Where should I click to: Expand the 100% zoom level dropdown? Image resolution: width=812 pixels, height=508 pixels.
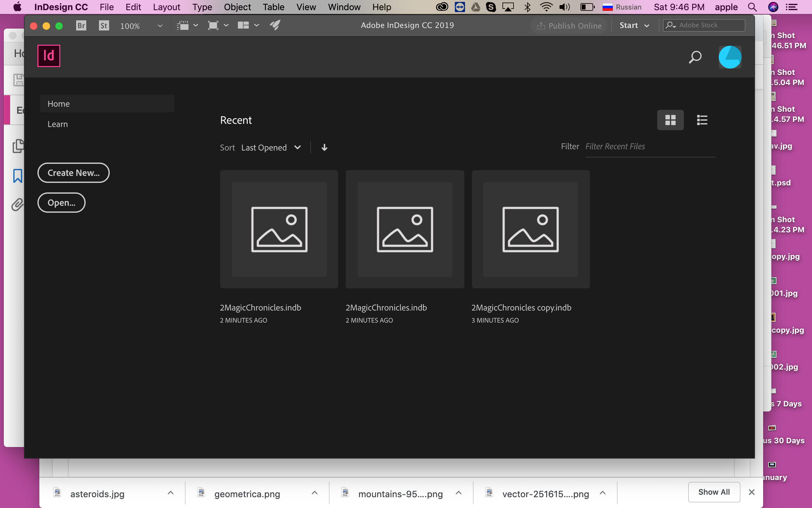160,26
